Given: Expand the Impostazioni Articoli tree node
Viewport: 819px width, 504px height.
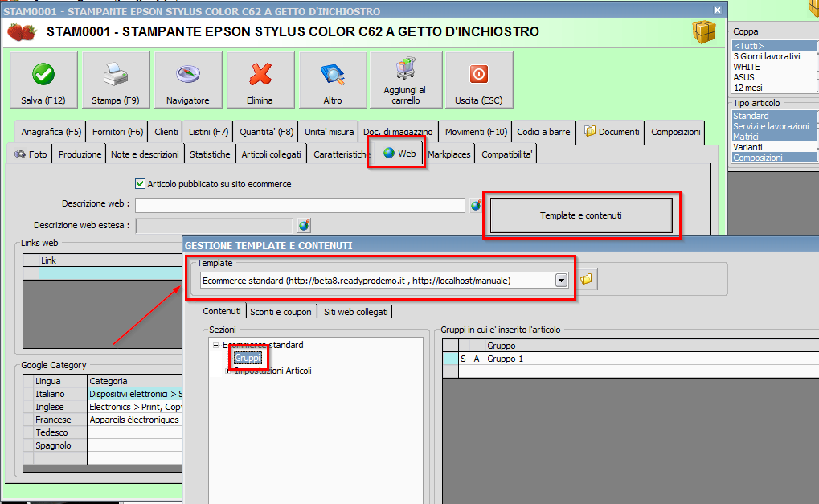Looking at the screenshot, I should click(x=227, y=371).
